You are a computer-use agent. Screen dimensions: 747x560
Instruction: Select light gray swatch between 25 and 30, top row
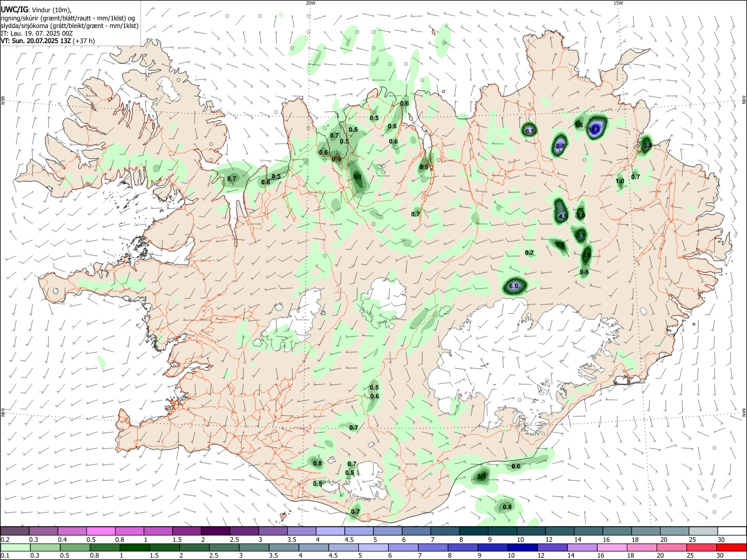pos(703,531)
